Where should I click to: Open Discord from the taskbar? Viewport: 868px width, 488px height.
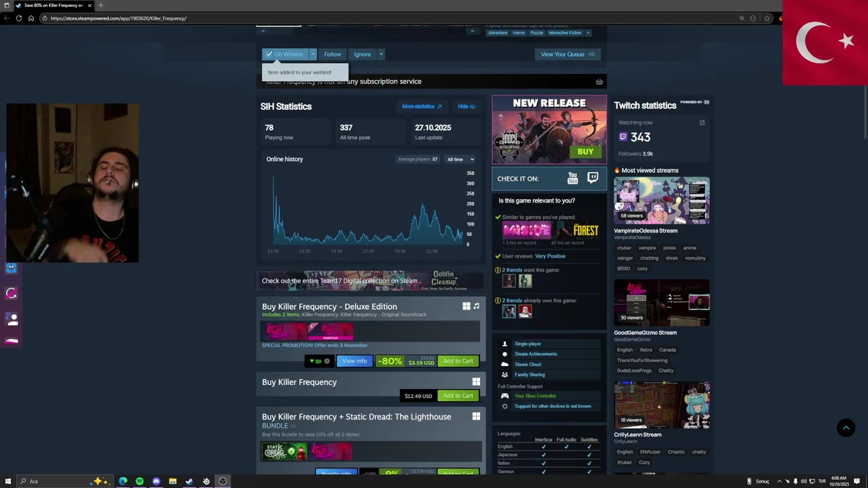pyautogui.click(x=156, y=481)
